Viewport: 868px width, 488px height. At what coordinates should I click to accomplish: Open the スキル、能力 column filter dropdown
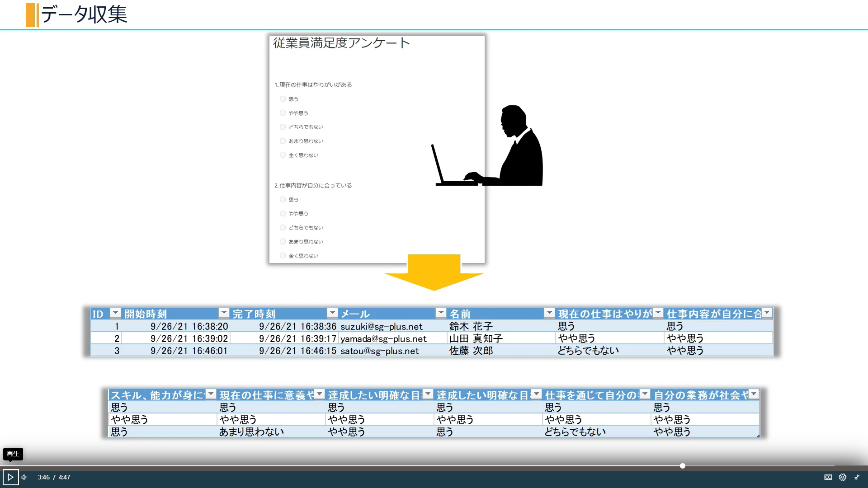click(211, 394)
